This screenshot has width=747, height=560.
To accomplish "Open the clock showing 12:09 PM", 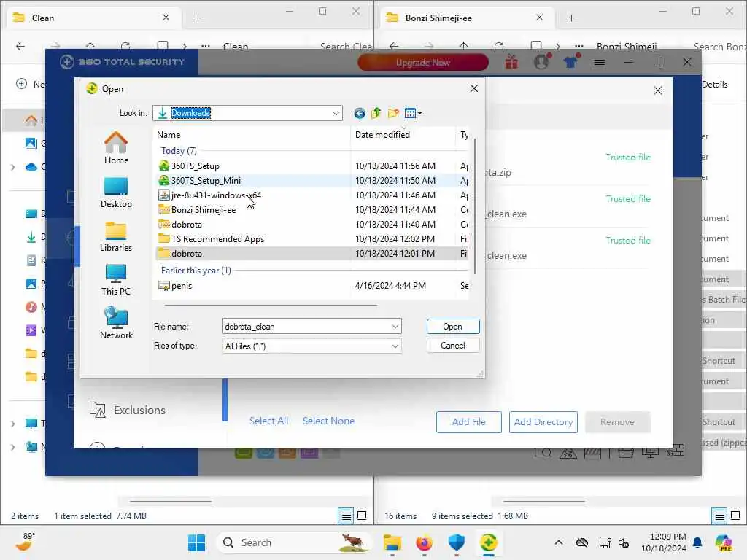I will tap(664, 542).
